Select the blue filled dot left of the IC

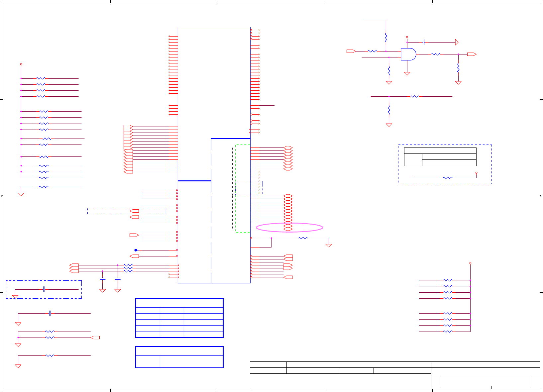(x=136, y=250)
